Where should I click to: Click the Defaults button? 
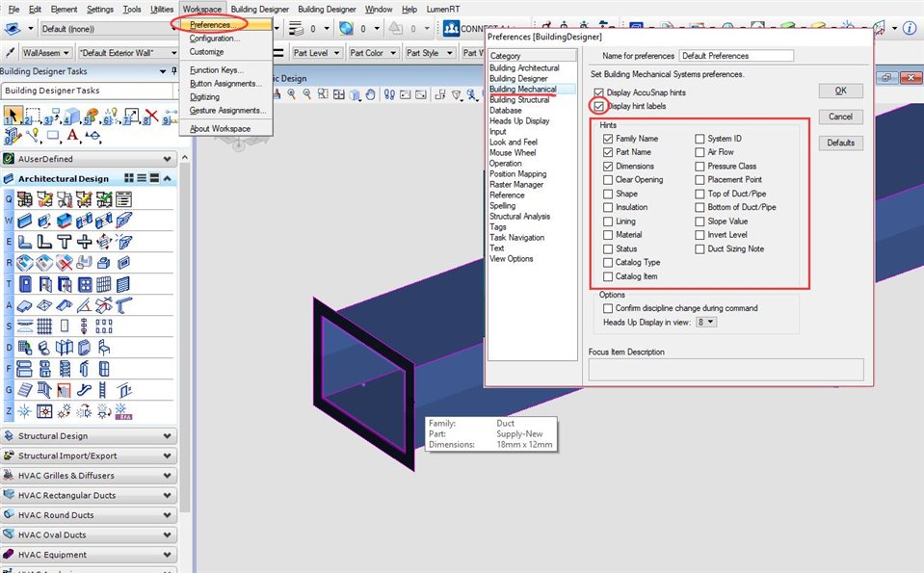841,143
